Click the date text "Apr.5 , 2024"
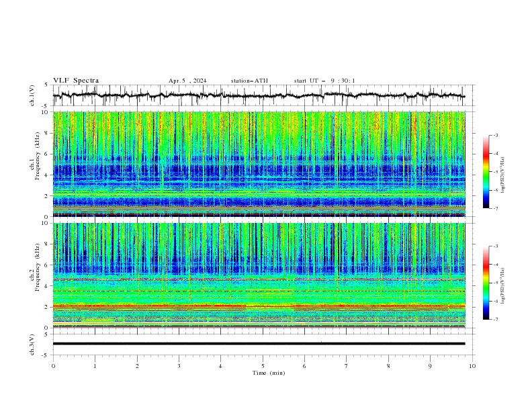The height and width of the screenshot is (411, 532). pyautogui.click(x=187, y=81)
